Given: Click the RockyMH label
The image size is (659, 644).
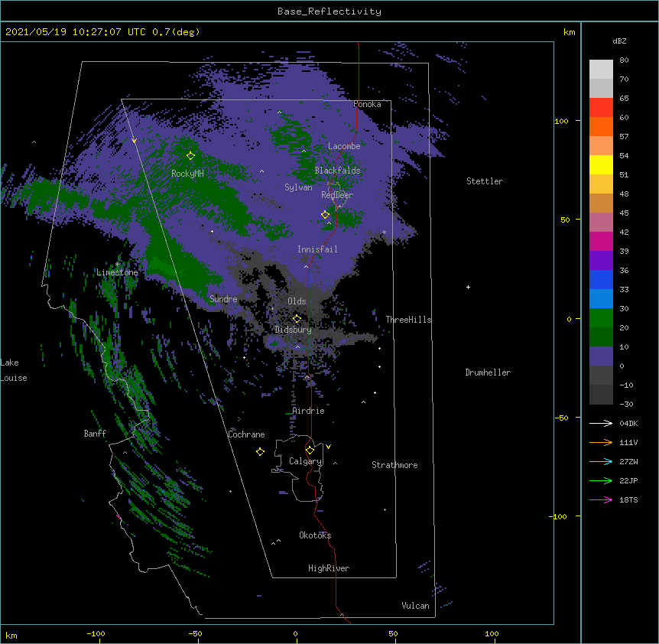Looking at the screenshot, I should (187, 174).
